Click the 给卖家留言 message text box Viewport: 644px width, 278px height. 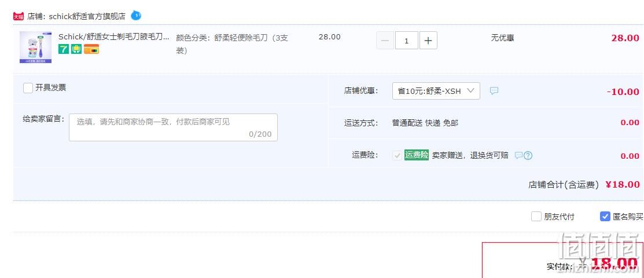point(173,127)
